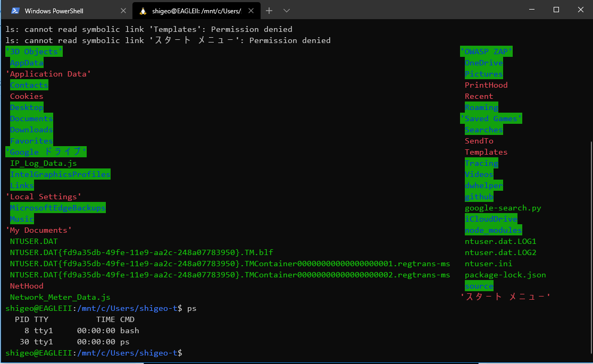Image resolution: width=593 pixels, height=364 pixels.
Task: Click the NTUSER.DAT .TM.blf file name
Action: [141, 252]
